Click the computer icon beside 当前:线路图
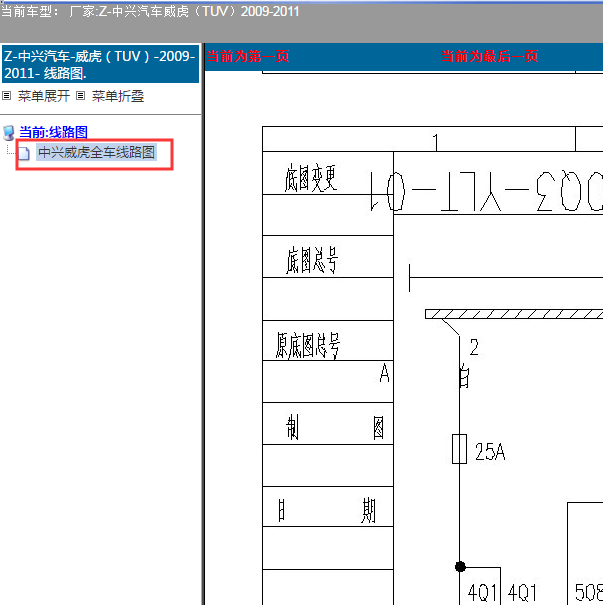This screenshot has width=603, height=605. pyautogui.click(x=8, y=133)
